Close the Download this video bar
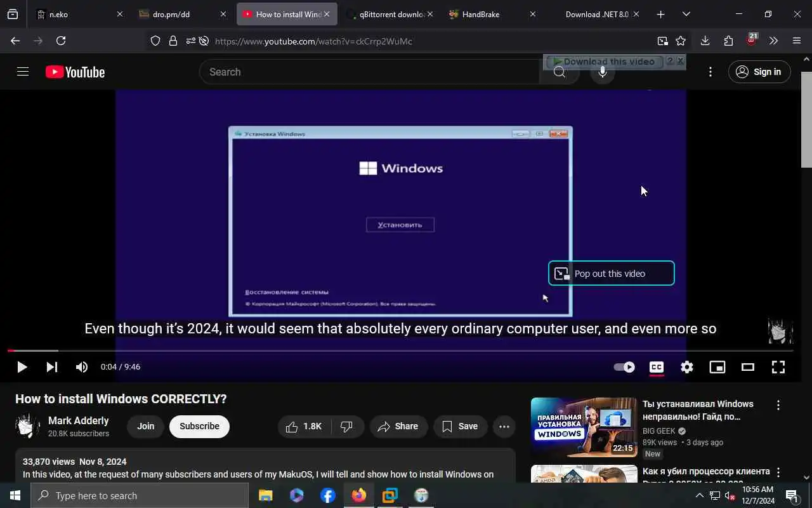This screenshot has height=508, width=812. tap(680, 62)
